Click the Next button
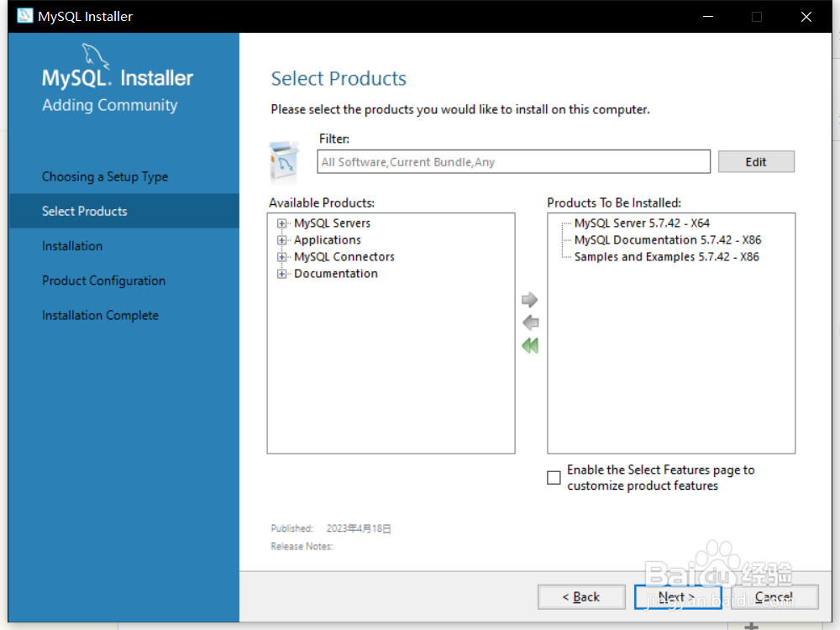The width and height of the screenshot is (840, 630). (678, 596)
